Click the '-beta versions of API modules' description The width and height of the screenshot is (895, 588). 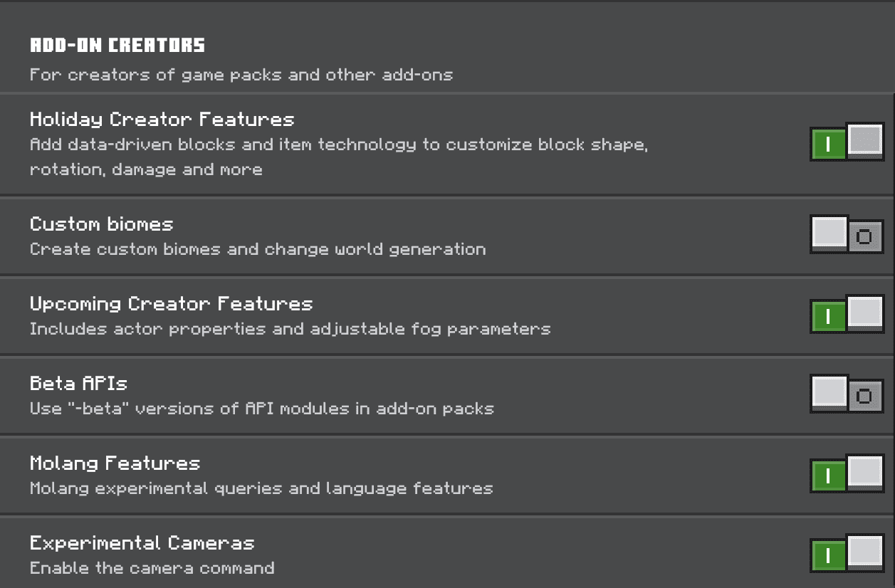point(262,409)
